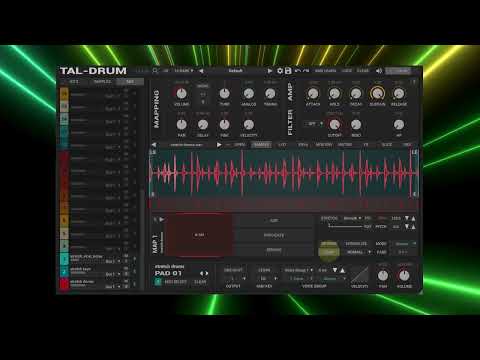Redo the change in the top bar
This screenshot has height=360, width=480.
[x=306, y=71]
